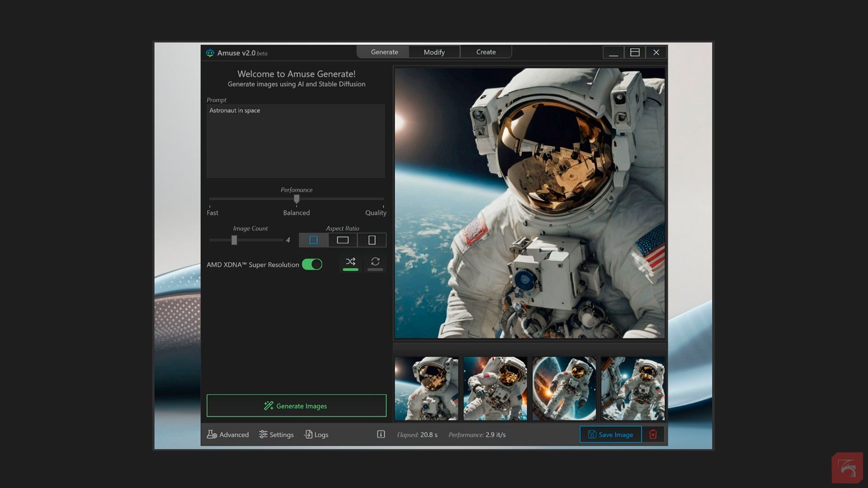Viewport: 868px width, 488px height.
Task: Switch to the Modify tab
Action: tap(434, 52)
